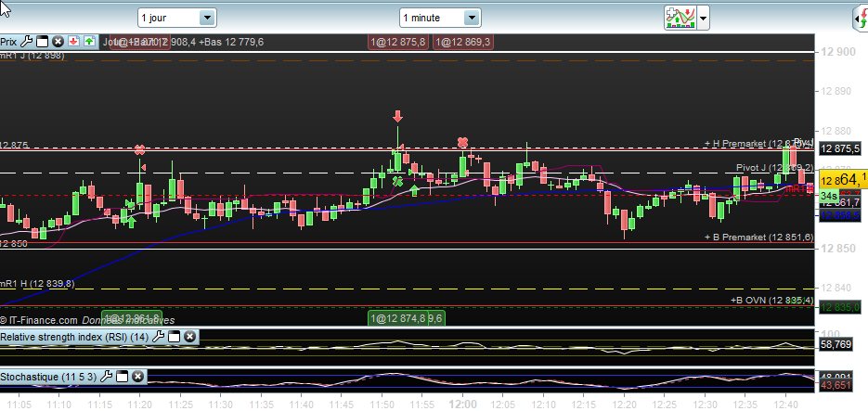
Task: Click the green 12 835,0 price level tag
Action: [x=840, y=307]
